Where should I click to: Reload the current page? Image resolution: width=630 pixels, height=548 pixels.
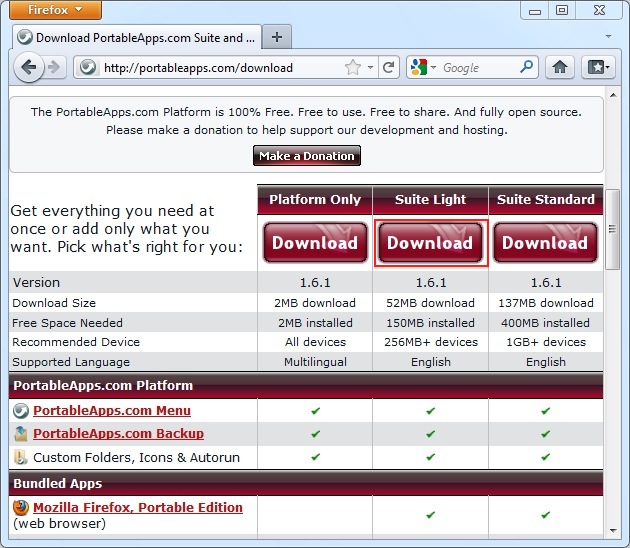coord(387,68)
